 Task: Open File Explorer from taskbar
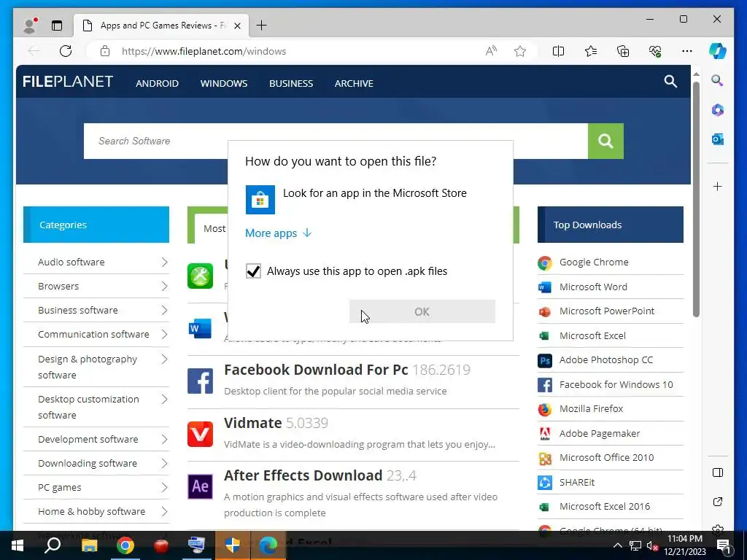click(89, 545)
